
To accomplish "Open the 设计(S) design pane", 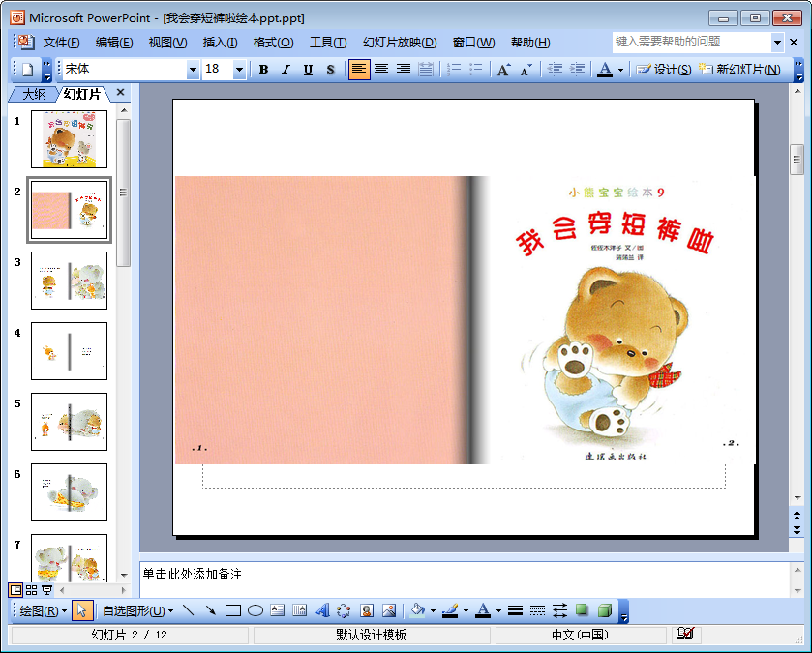I will [x=663, y=70].
